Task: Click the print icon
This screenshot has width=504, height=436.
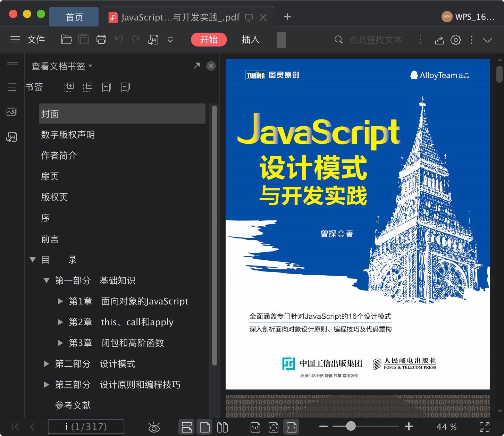Action: 101,40
